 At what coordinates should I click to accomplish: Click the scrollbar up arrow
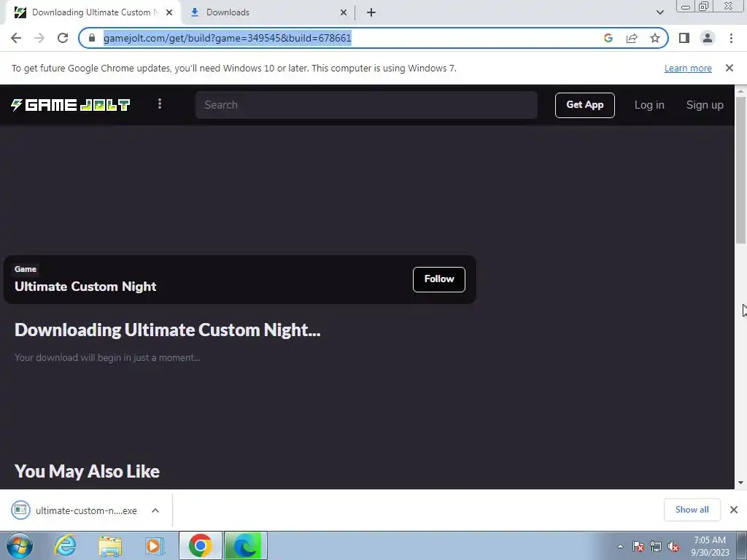tap(740, 90)
